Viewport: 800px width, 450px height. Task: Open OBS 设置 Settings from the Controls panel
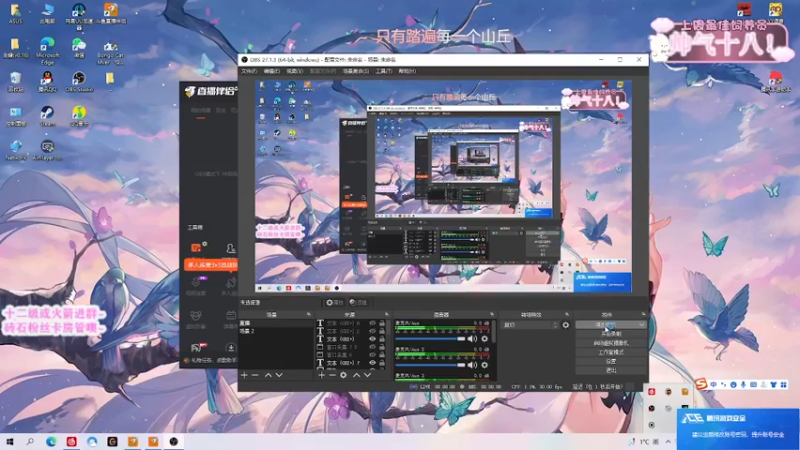pos(611,361)
